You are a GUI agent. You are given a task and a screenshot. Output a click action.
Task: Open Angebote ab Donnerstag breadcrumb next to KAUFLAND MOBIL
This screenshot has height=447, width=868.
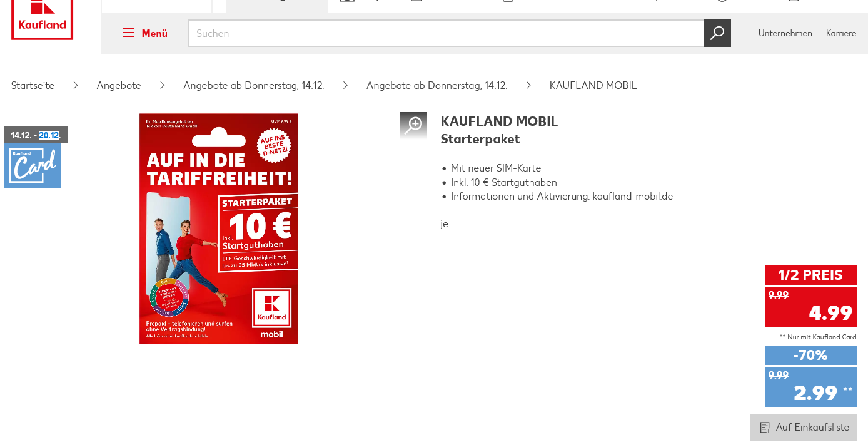point(437,85)
